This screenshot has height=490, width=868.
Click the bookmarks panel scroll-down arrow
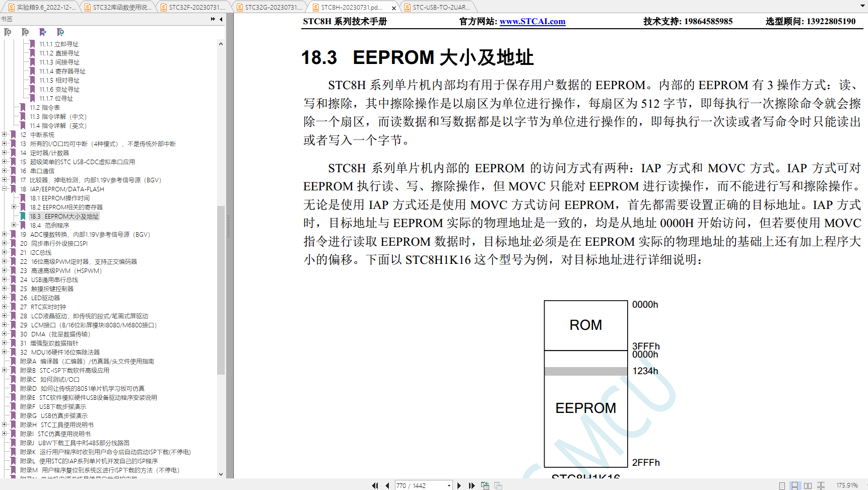pos(221,474)
